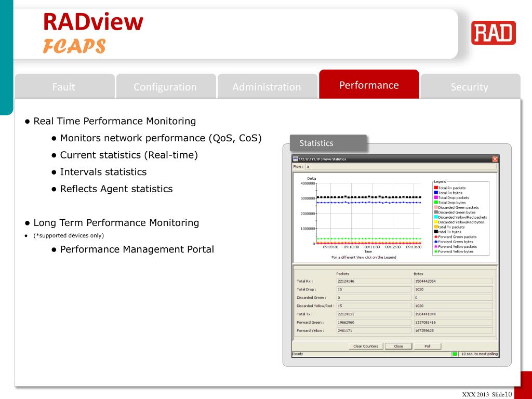Click the Close button in Flows Statistics
This screenshot has width=532, height=399.
coord(398,346)
